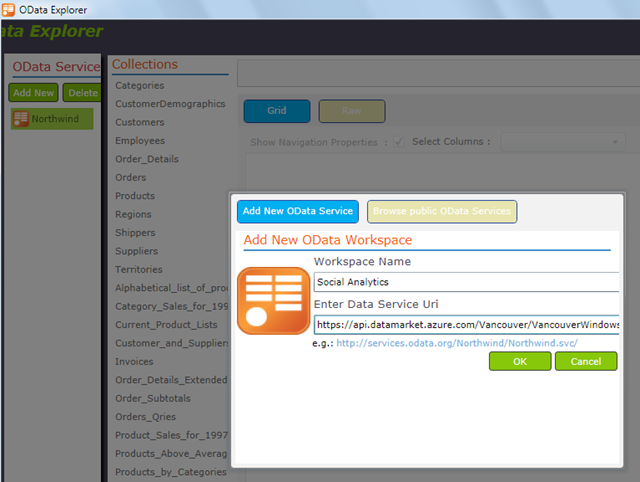The width and height of the screenshot is (640, 482).
Task: Select the Northwind workspace entry
Action: point(52,119)
